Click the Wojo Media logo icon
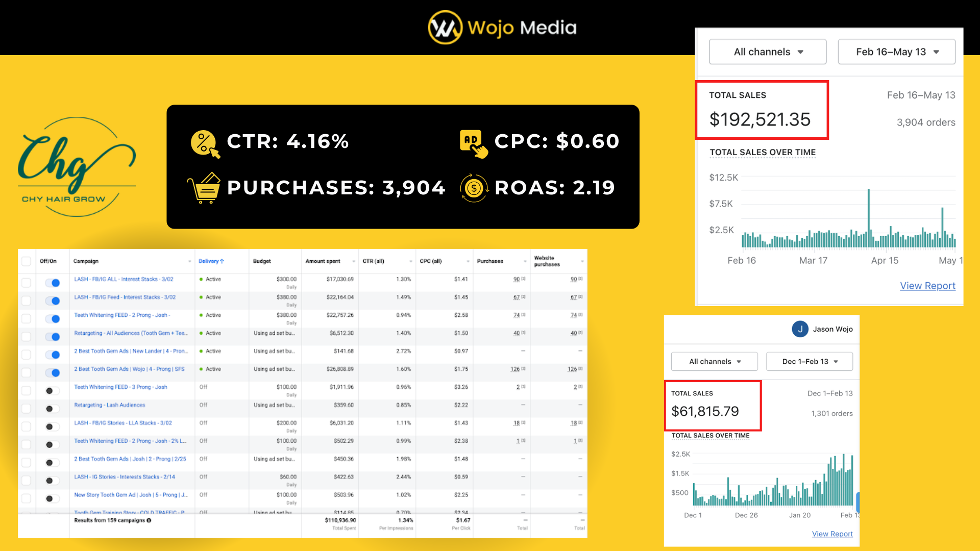Screen dimensions: 980x551 click(445, 28)
